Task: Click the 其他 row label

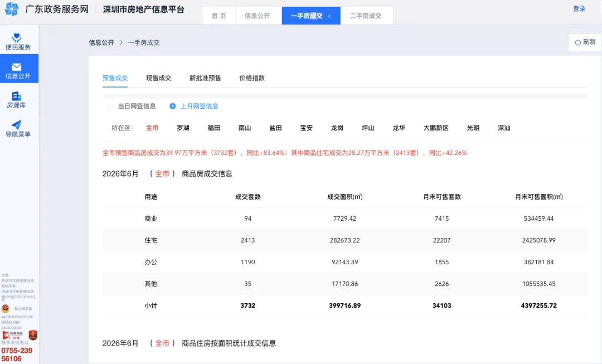Action: pos(151,284)
